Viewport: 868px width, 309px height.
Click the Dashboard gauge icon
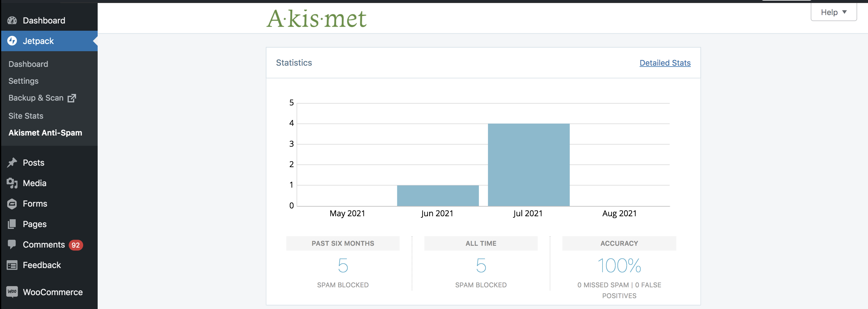12,20
